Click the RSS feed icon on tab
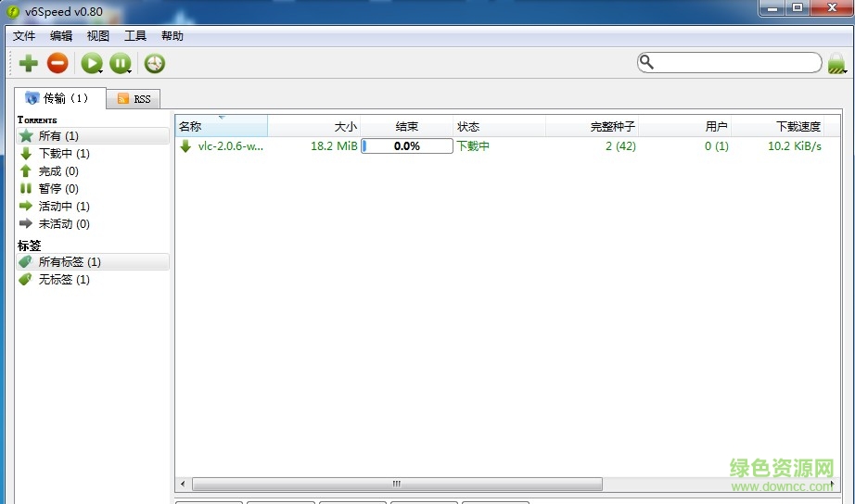Image resolution: width=855 pixels, height=504 pixels. 123,98
